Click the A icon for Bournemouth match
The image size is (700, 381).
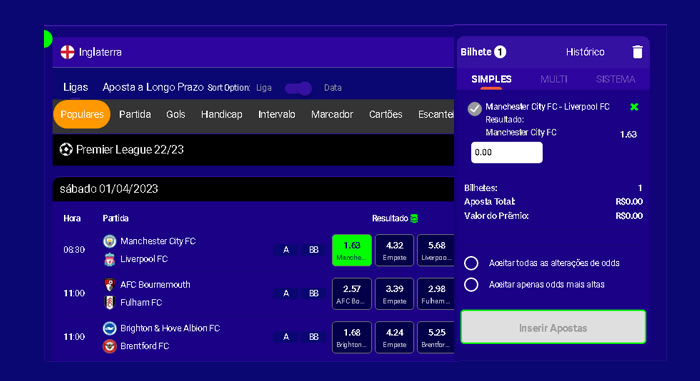coord(286,293)
